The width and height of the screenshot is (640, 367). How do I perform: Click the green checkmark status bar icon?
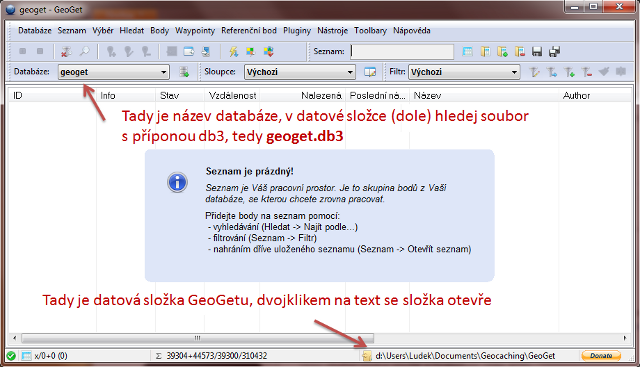click(11, 356)
